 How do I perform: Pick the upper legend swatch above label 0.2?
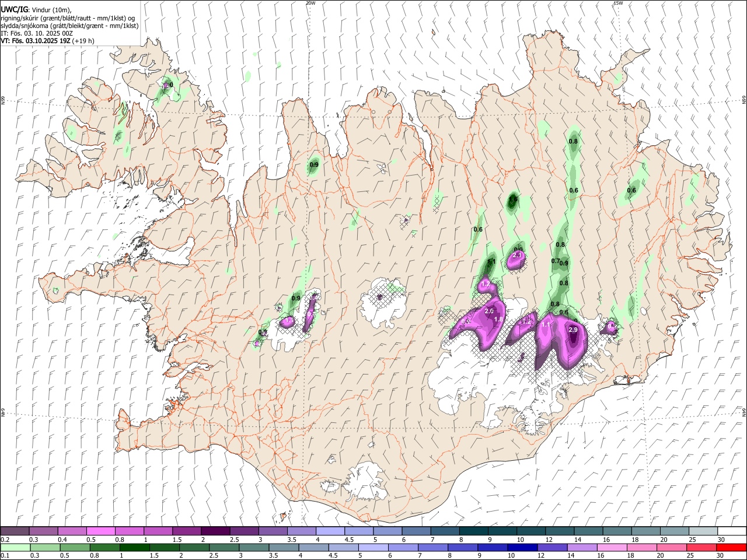point(15,531)
